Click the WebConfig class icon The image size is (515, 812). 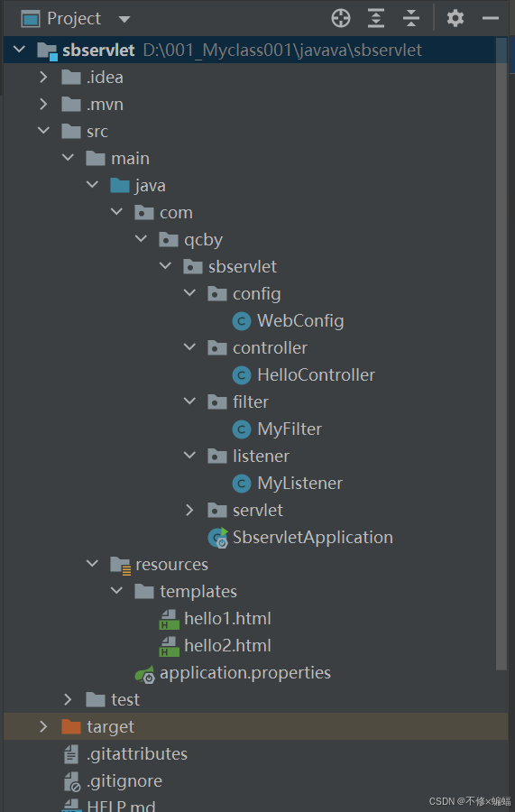(242, 321)
